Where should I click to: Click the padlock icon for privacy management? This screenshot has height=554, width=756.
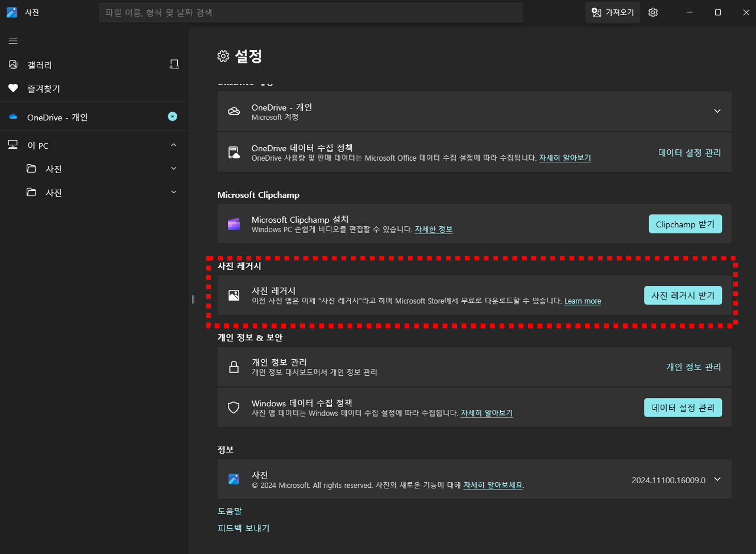click(234, 367)
